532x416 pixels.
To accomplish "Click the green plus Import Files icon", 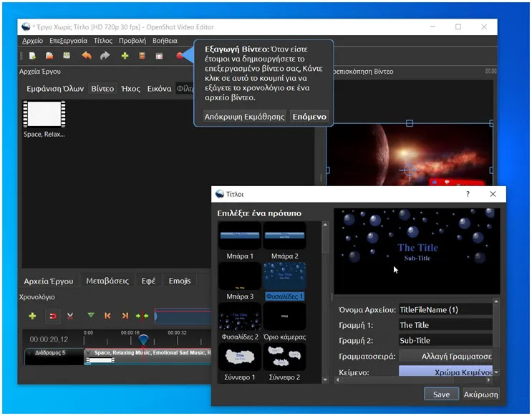I will (125, 56).
